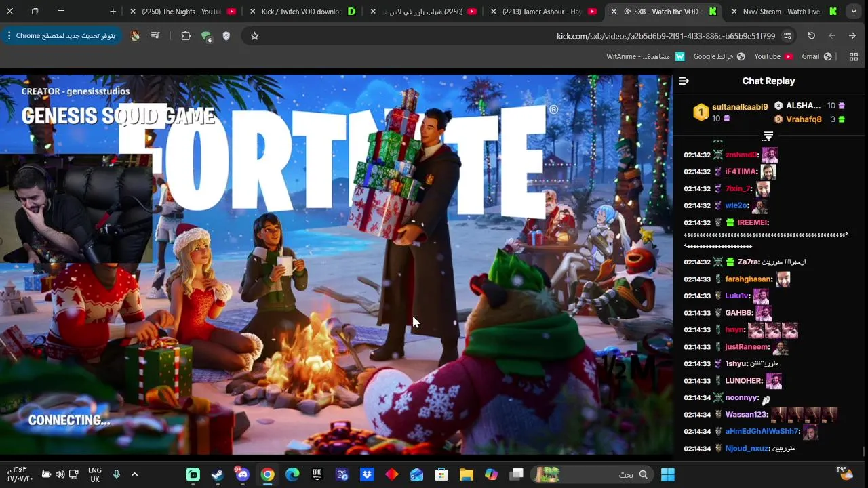Open WitAnime bookmark

[645, 56]
